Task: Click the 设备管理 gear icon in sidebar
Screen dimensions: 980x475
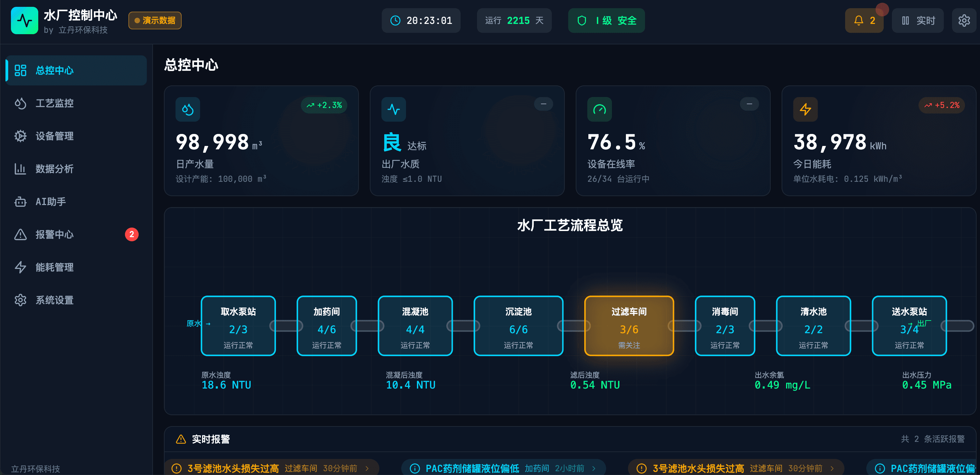Action: (x=20, y=136)
